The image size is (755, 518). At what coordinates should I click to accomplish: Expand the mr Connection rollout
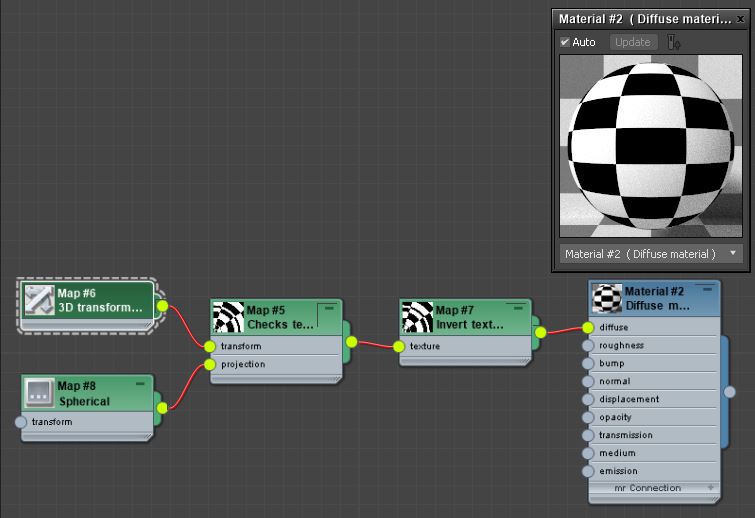coord(711,488)
